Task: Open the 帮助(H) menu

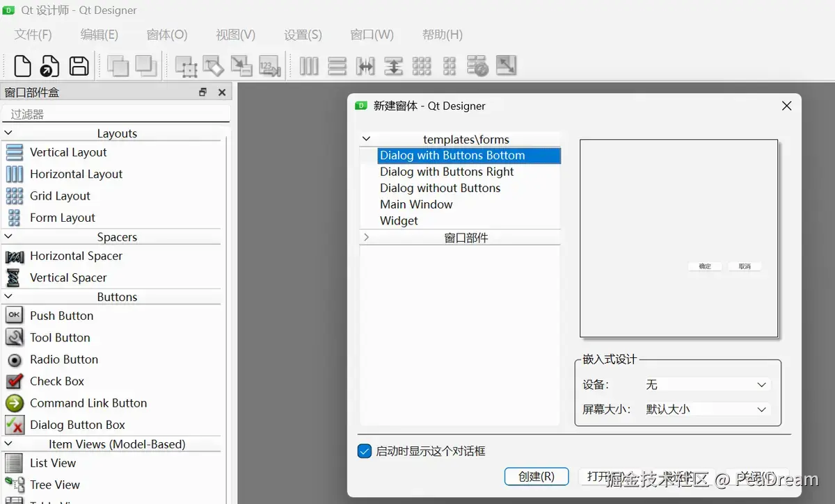Action: tap(443, 34)
